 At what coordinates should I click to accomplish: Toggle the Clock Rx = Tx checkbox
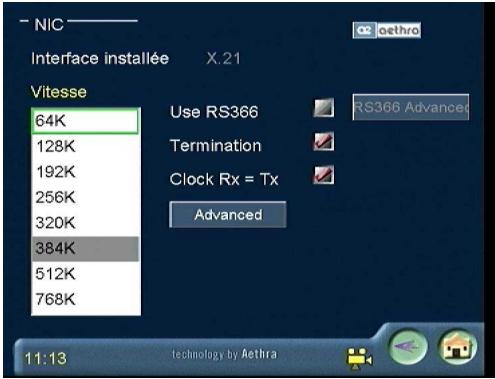pyautogui.click(x=324, y=175)
